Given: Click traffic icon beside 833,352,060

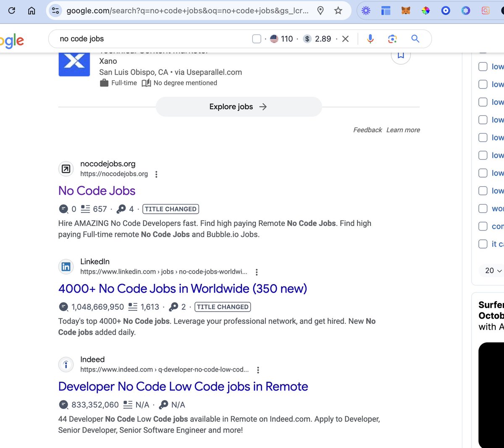Looking at the screenshot, I should [63, 404].
